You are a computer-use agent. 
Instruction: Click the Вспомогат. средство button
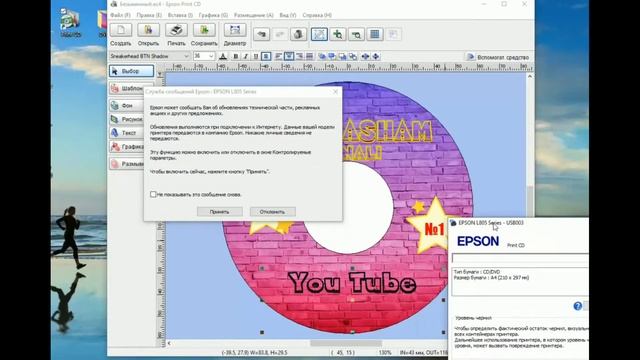click(x=499, y=57)
